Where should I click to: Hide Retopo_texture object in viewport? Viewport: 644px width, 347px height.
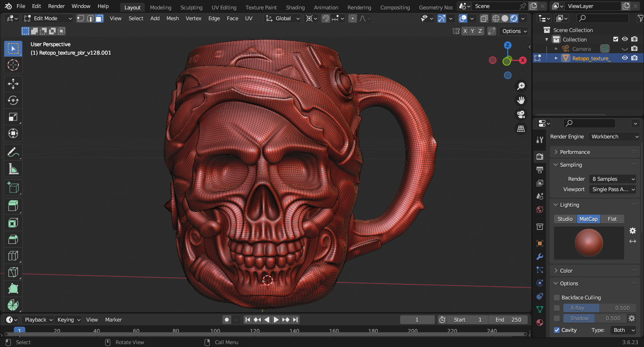[x=625, y=58]
